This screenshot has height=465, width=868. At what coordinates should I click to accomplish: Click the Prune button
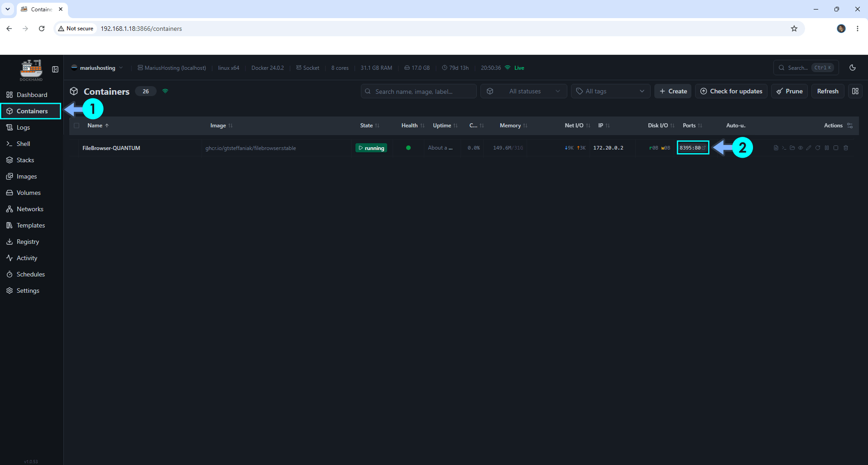click(790, 91)
